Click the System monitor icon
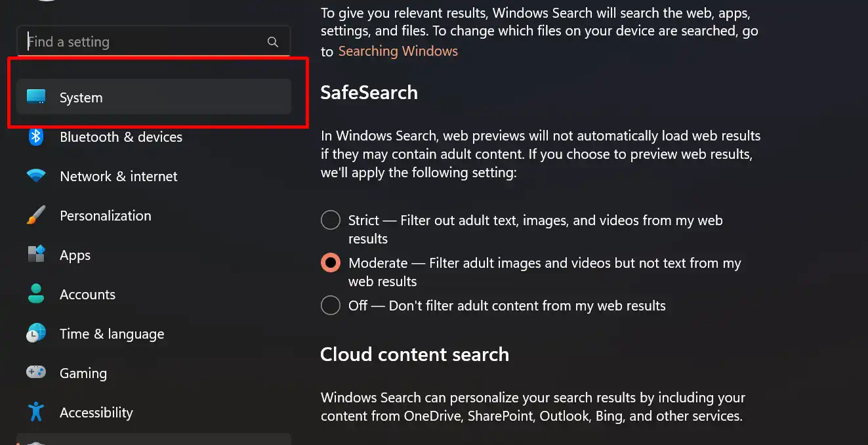 click(x=36, y=97)
